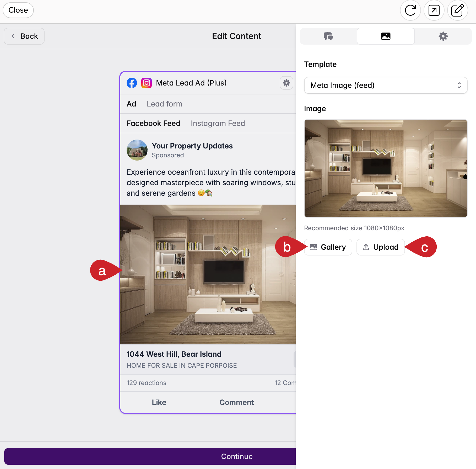Expand the Meta Image (feed) template dropdown
The width and height of the screenshot is (476, 469).
pos(386,85)
